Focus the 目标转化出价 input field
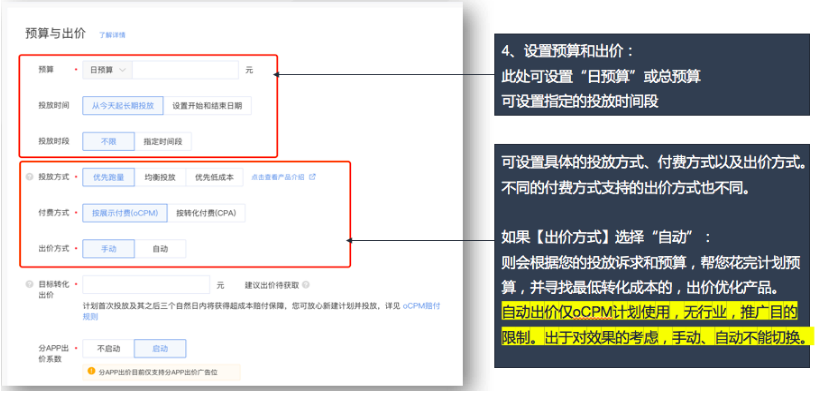816x395 pixels. pos(146,285)
